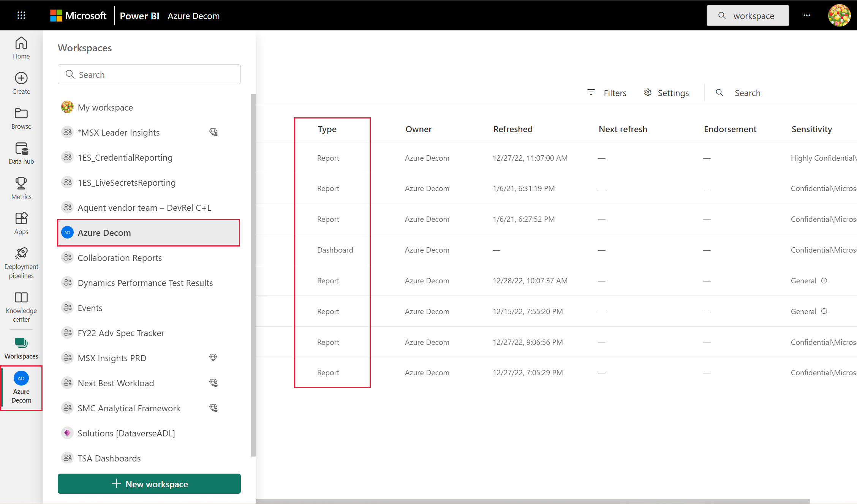Screen dimensions: 857x504
Task: Select the Create icon in sidebar
Action: [22, 78]
